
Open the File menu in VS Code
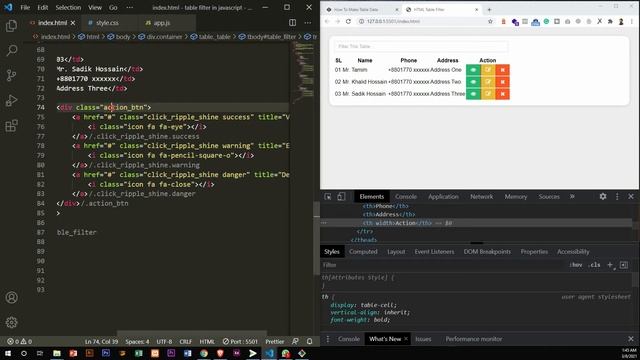click(x=25, y=7)
